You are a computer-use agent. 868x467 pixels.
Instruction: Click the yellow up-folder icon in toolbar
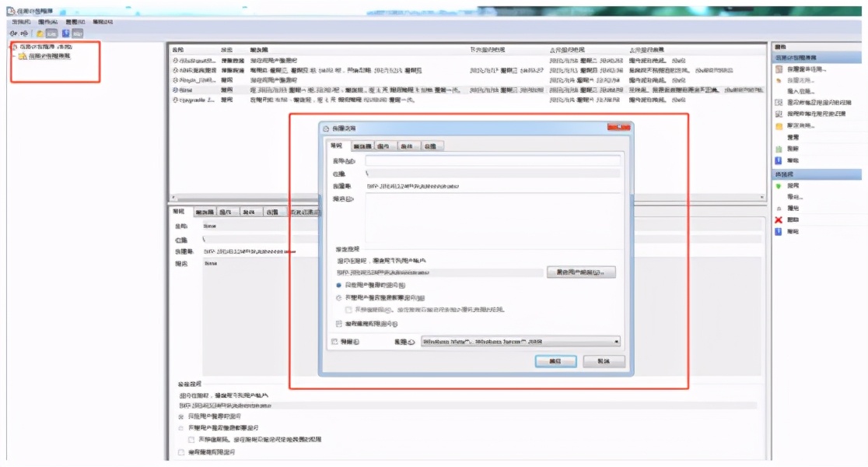[x=40, y=33]
